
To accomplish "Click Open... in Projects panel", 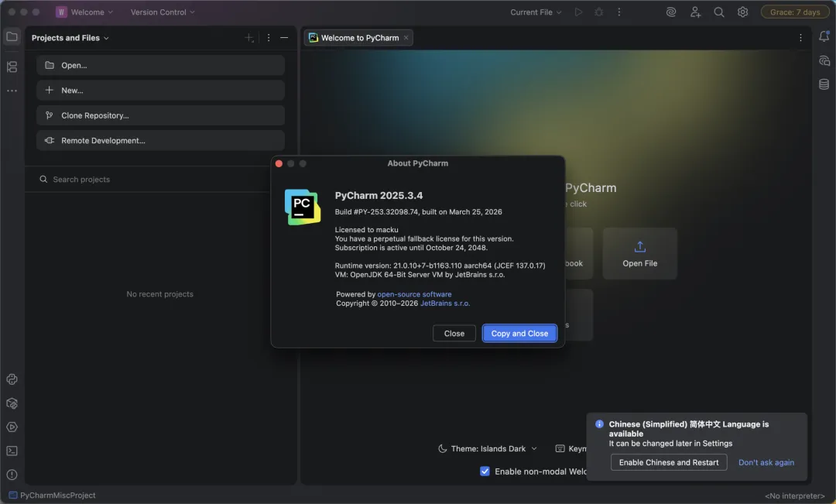I will pos(160,65).
